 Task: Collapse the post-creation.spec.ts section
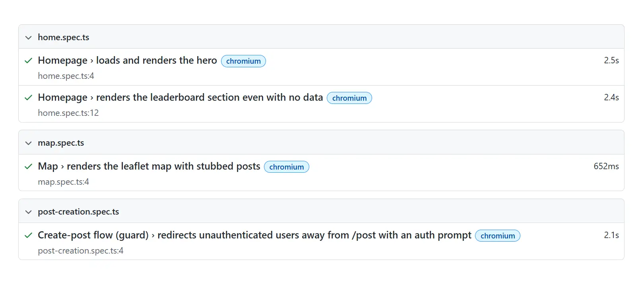pyautogui.click(x=28, y=212)
